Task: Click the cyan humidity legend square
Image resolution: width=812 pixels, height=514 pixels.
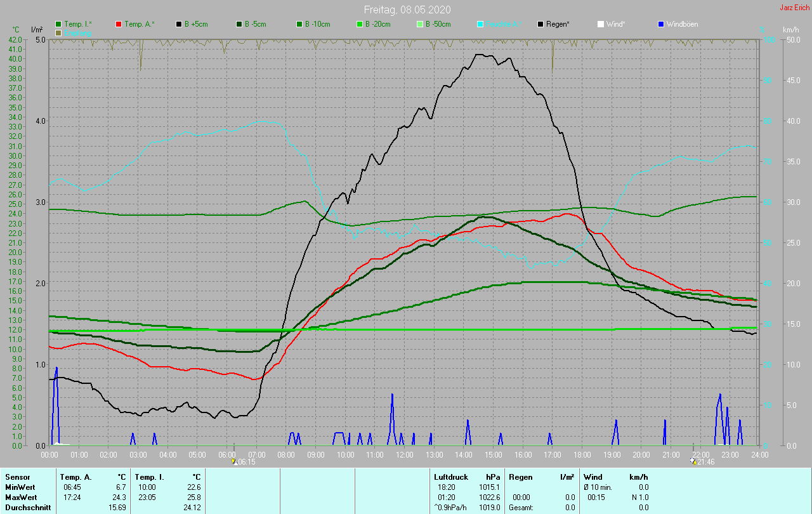Action: 480,24
